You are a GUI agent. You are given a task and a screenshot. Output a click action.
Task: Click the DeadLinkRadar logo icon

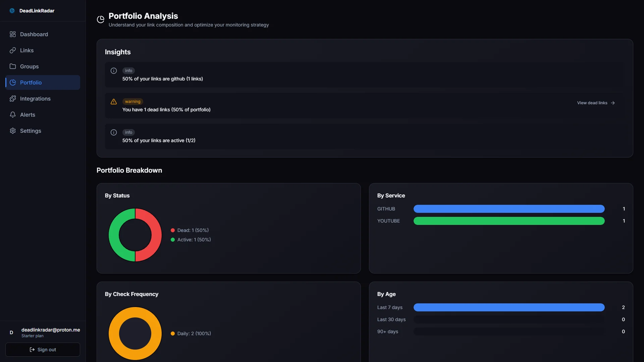click(12, 11)
